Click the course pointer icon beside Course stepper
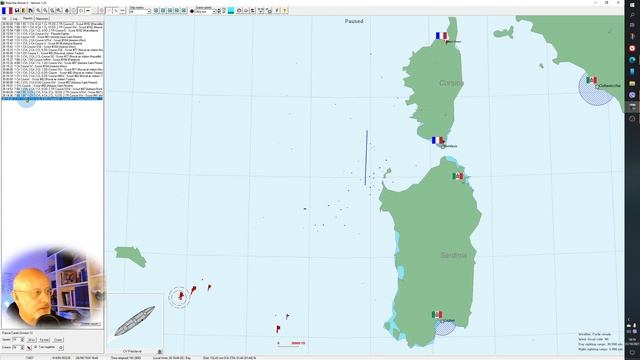The width and height of the screenshot is (640, 360). [29, 348]
